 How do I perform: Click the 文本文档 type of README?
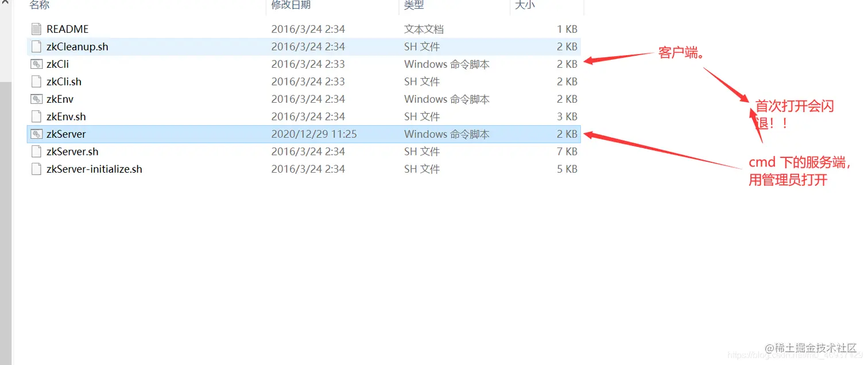(424, 29)
